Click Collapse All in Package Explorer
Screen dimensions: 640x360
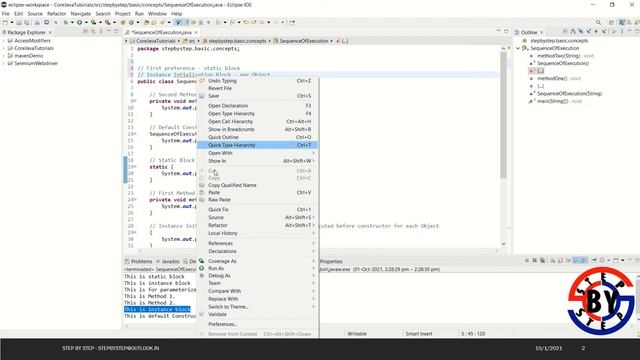pyautogui.click(x=85, y=31)
